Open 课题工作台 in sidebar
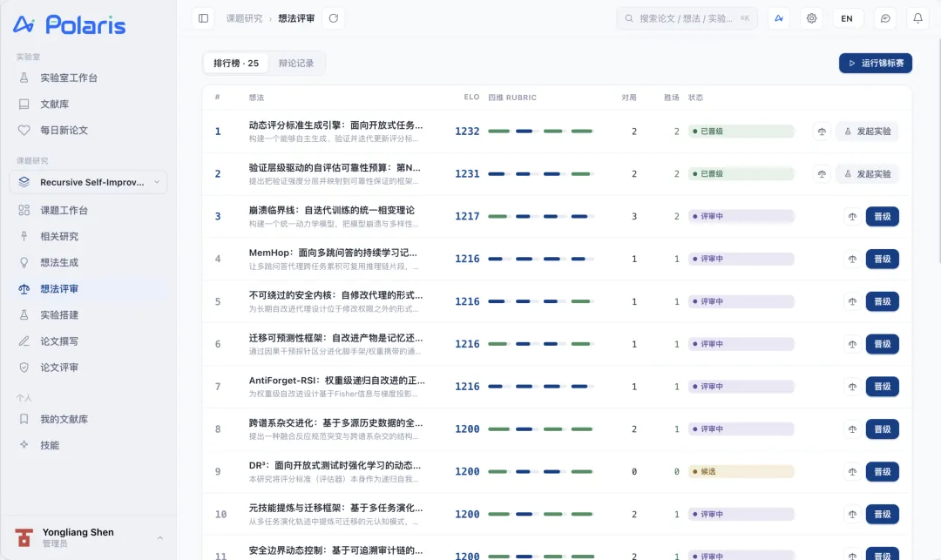The width and height of the screenshot is (941, 560). click(x=88, y=210)
